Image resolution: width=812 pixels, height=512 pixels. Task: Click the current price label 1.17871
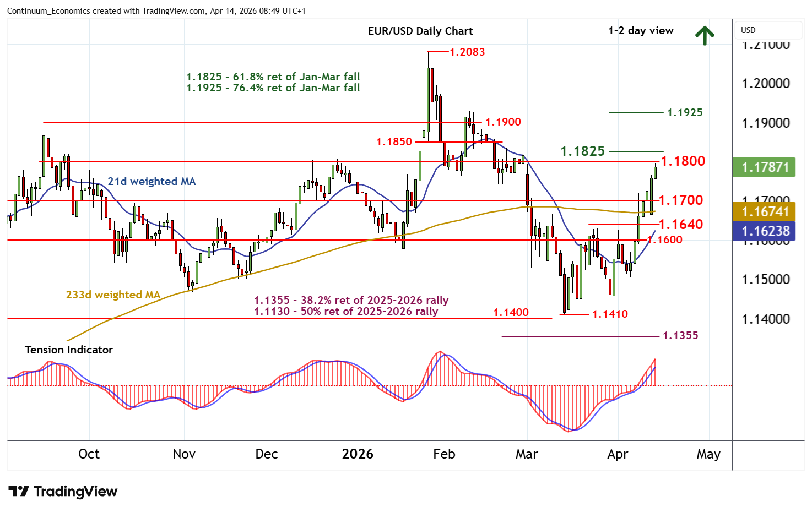click(x=764, y=167)
